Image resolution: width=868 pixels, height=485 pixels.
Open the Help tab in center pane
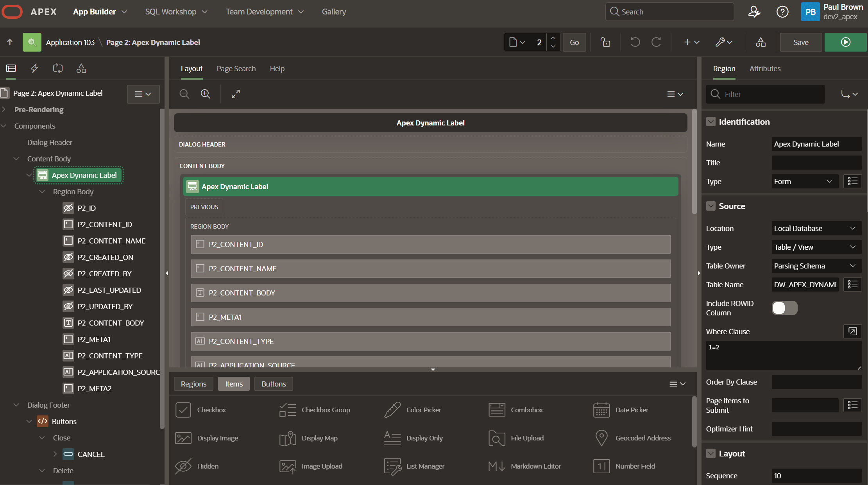click(x=277, y=68)
